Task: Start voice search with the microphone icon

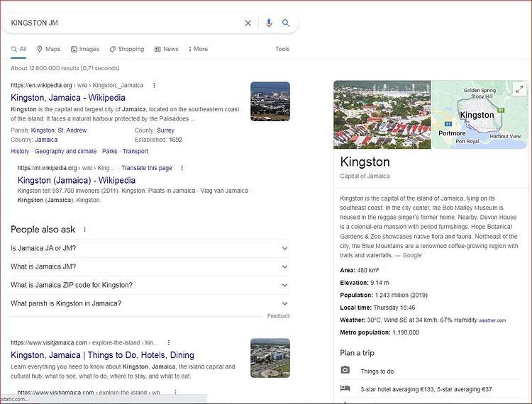Action: tap(269, 23)
